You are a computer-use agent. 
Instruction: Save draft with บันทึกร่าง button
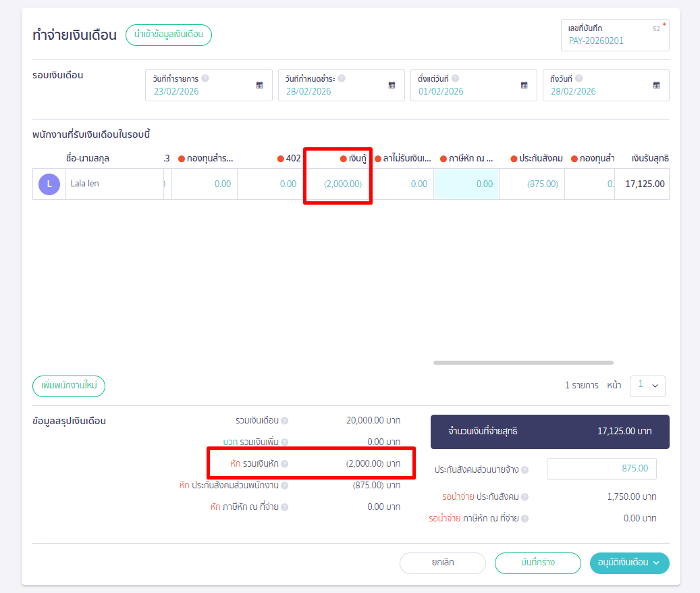click(x=537, y=563)
